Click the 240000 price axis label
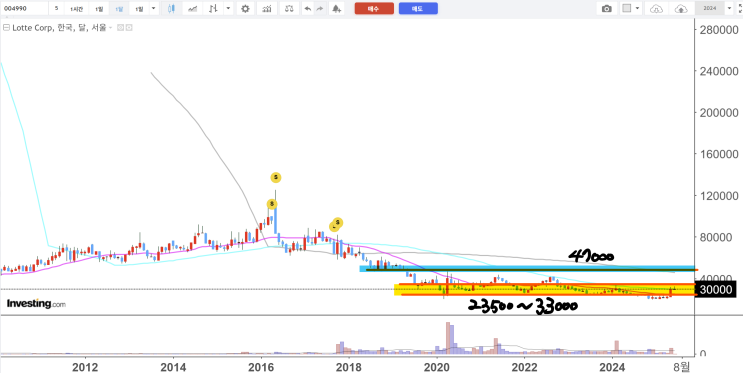Image resolution: width=743 pixels, height=373 pixels. tap(718, 72)
